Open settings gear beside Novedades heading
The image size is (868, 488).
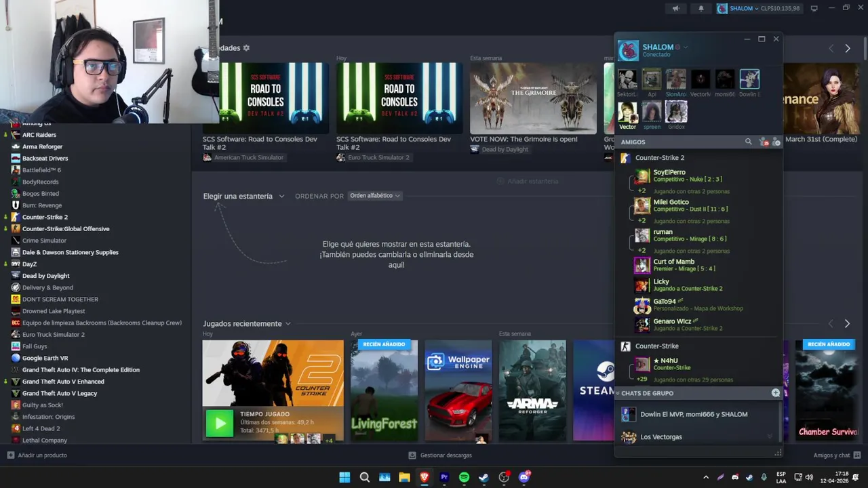point(246,48)
